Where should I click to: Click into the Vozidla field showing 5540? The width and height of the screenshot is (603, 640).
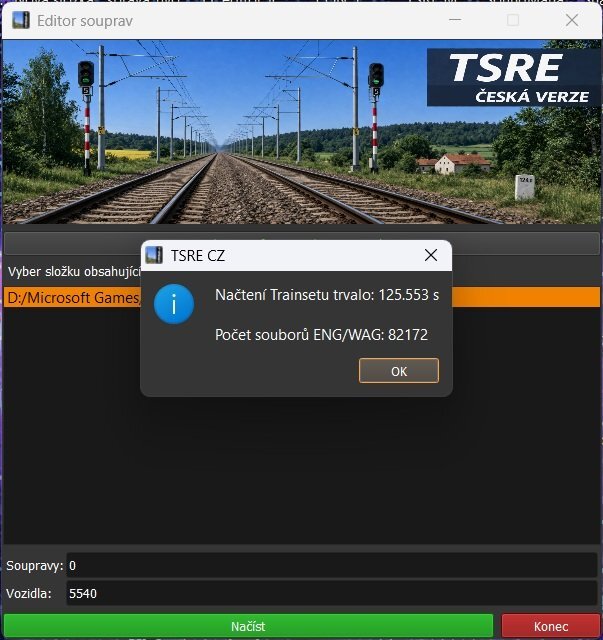[330, 594]
